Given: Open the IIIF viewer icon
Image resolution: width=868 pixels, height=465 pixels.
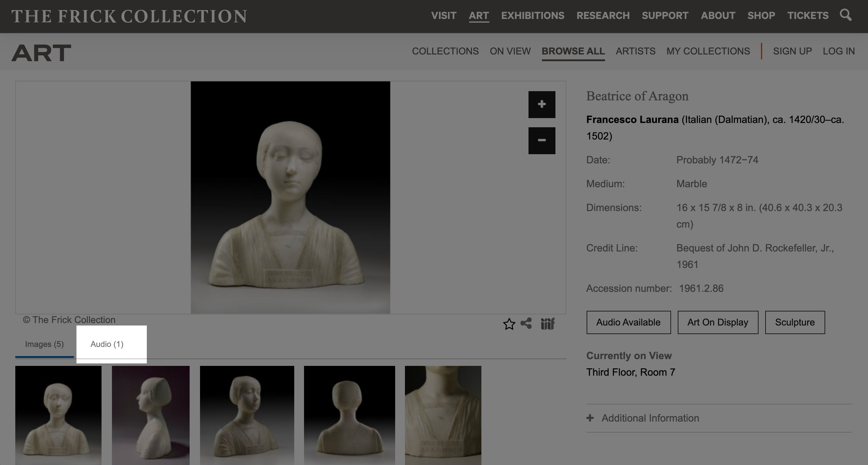Looking at the screenshot, I should tap(547, 324).
